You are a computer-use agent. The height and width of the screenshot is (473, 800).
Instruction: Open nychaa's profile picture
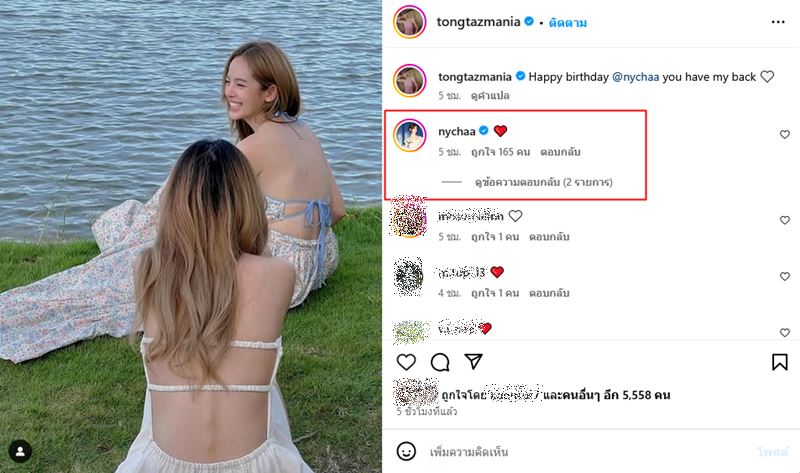point(410,137)
